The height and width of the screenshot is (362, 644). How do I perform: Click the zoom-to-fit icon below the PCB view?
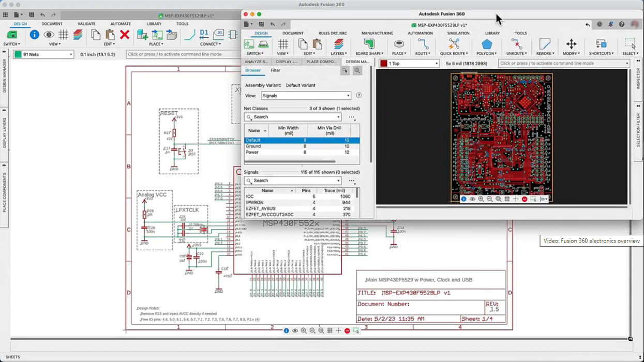click(497, 199)
